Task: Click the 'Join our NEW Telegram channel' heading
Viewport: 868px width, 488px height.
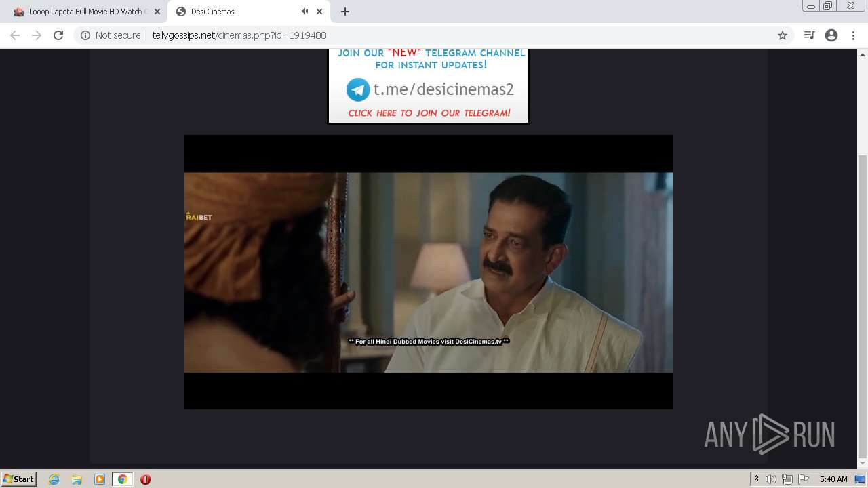Action: [x=431, y=59]
